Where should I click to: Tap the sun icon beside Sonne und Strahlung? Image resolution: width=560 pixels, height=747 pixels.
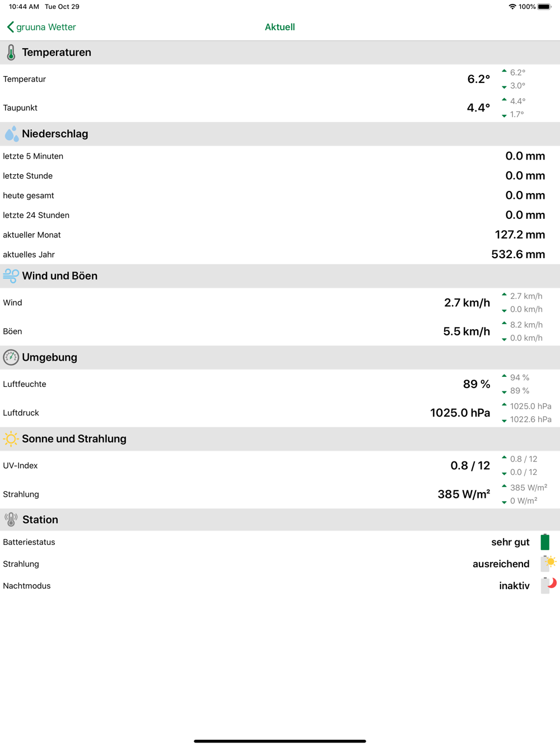pos(11,439)
